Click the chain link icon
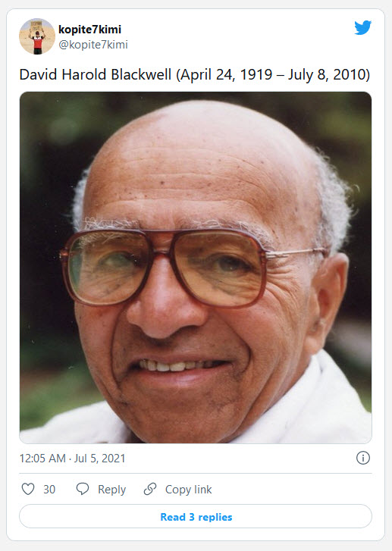 point(150,489)
